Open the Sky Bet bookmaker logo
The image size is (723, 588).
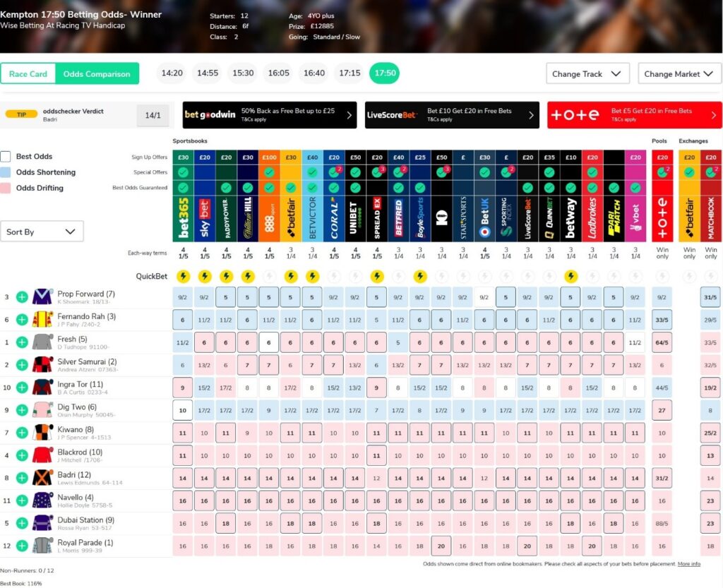coord(205,218)
